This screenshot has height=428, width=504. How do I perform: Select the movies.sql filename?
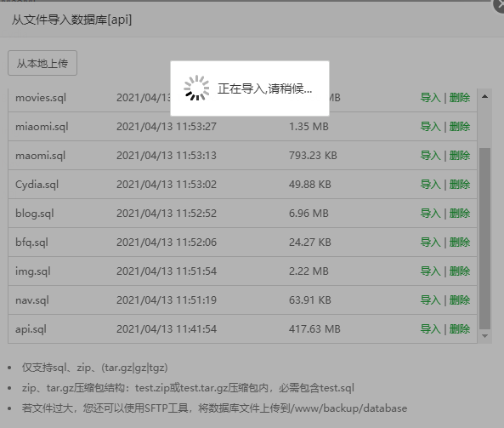[41, 98]
